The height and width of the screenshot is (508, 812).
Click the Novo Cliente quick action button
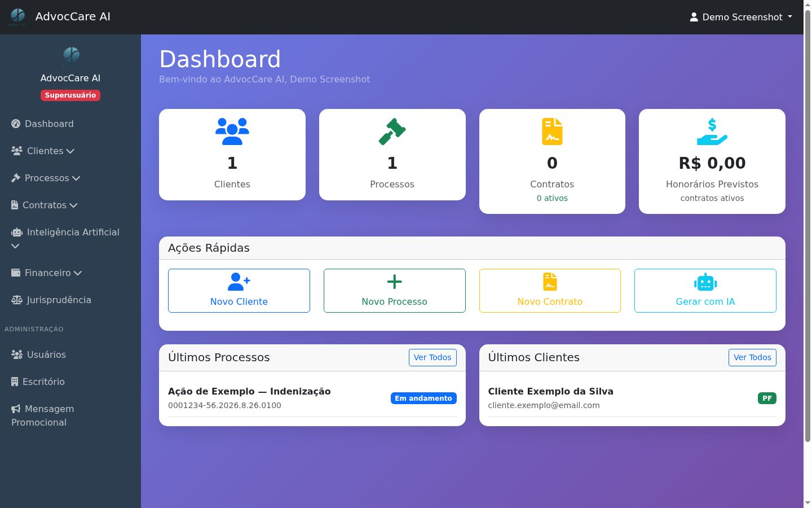tap(239, 291)
